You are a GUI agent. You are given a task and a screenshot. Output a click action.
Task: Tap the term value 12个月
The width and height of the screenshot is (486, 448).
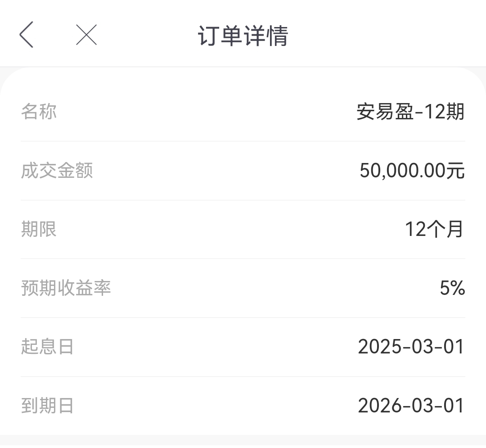[x=435, y=229]
